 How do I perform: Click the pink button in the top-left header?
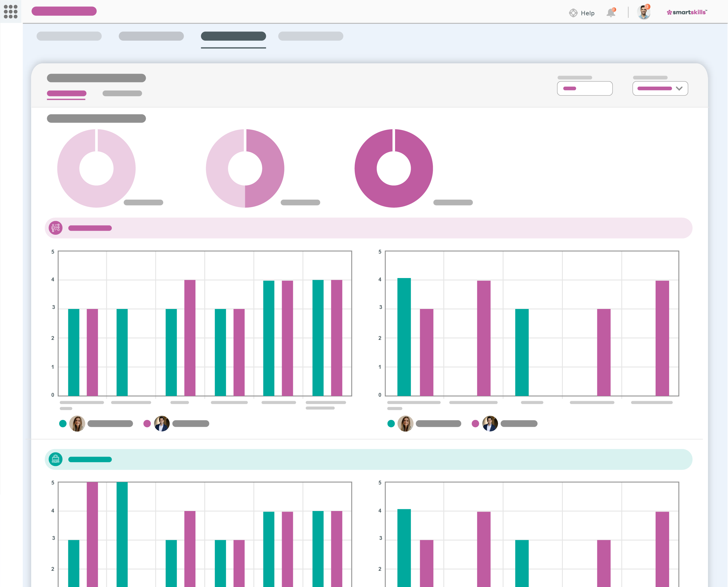pyautogui.click(x=64, y=11)
